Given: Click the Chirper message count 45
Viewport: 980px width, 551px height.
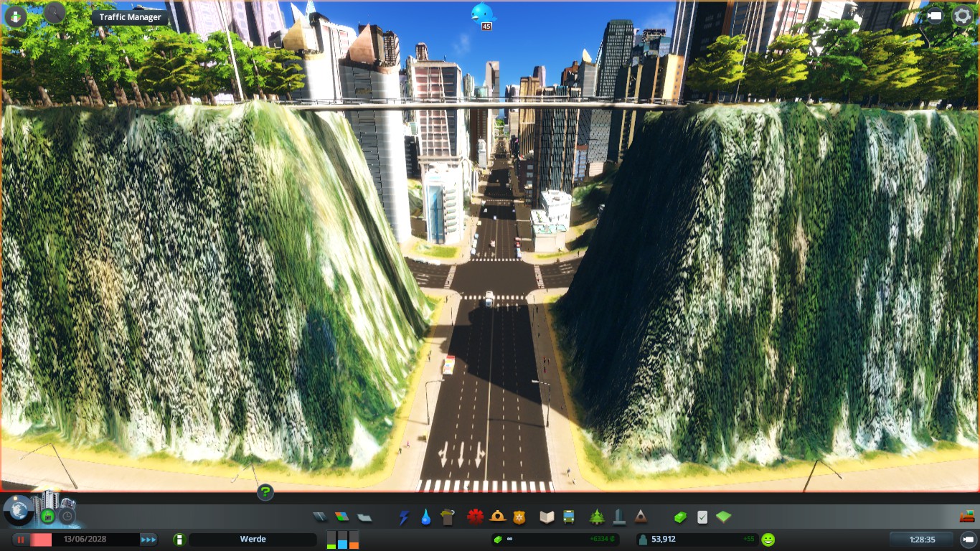Looking at the screenshot, I should coord(486,27).
